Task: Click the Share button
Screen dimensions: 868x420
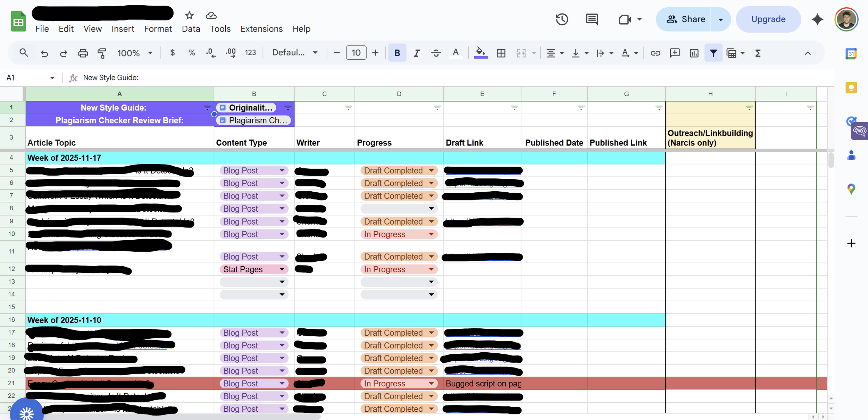Action: tap(685, 19)
